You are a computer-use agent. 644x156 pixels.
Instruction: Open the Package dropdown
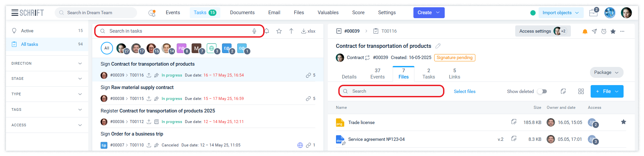click(x=606, y=73)
